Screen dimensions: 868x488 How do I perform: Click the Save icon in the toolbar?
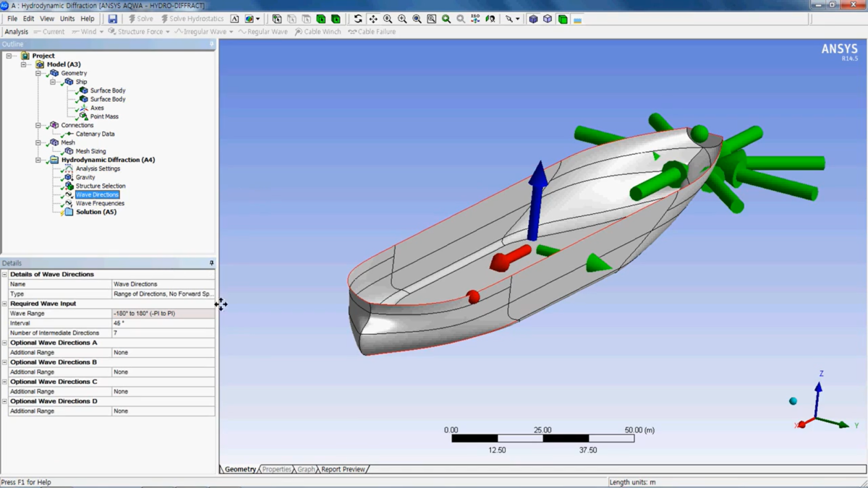coord(112,19)
